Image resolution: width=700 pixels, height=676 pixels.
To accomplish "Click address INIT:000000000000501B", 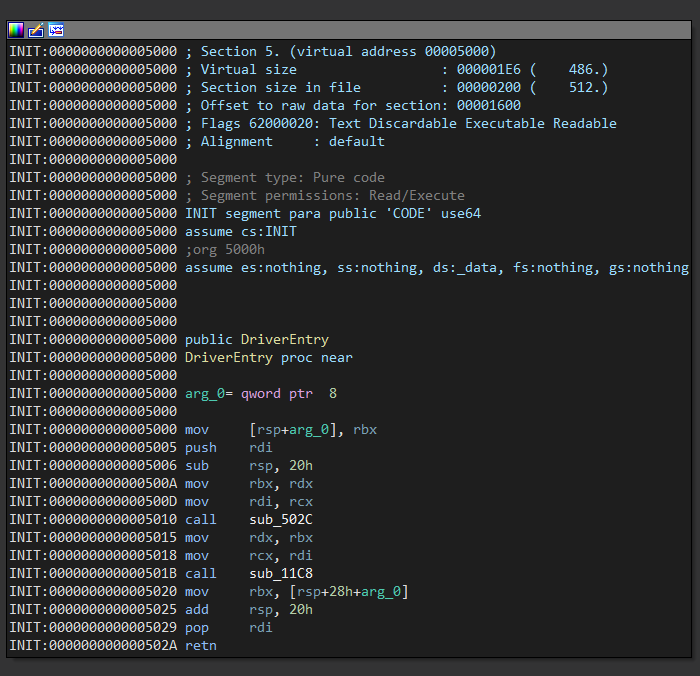I will (x=93, y=573).
